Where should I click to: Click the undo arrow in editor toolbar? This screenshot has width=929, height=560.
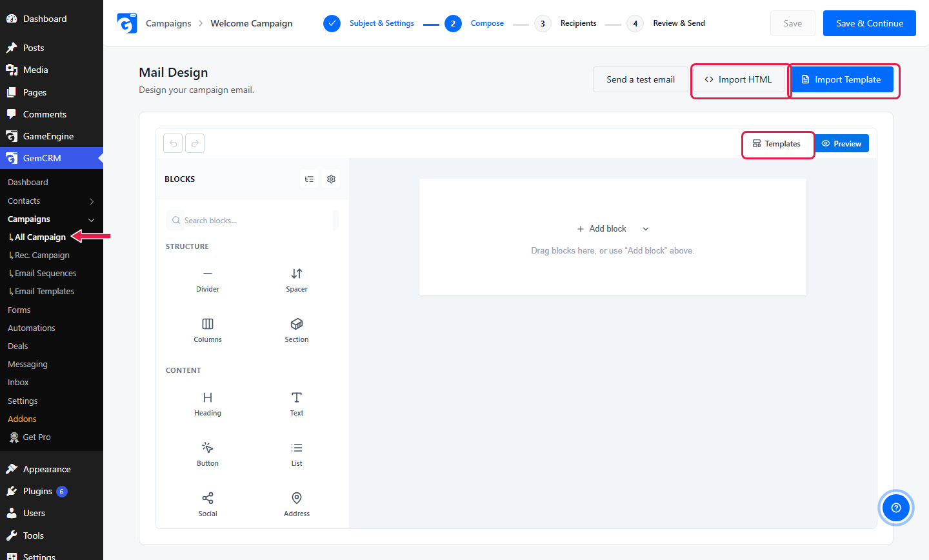173,143
